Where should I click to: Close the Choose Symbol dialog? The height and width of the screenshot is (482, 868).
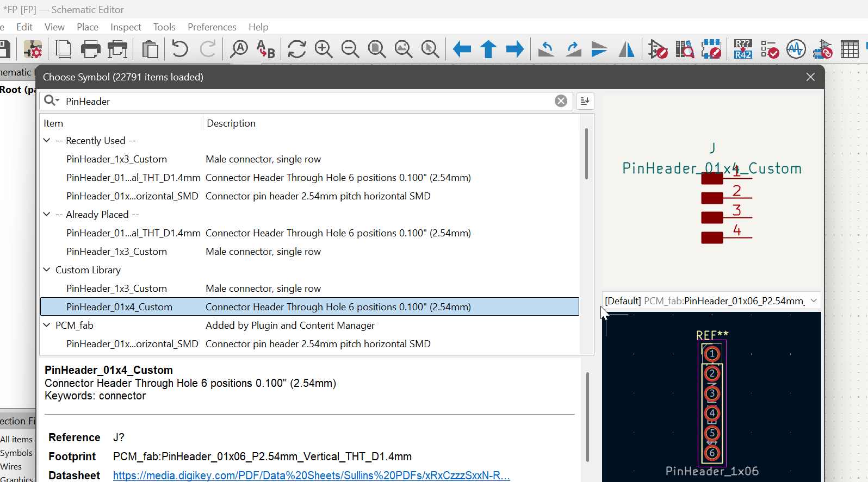810,77
